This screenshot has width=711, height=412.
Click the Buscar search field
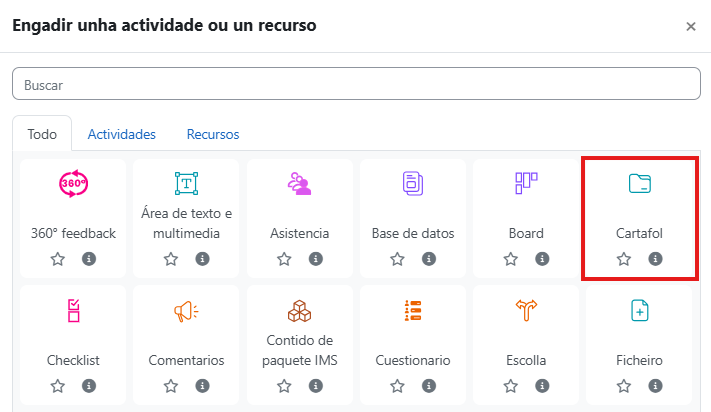(x=355, y=85)
